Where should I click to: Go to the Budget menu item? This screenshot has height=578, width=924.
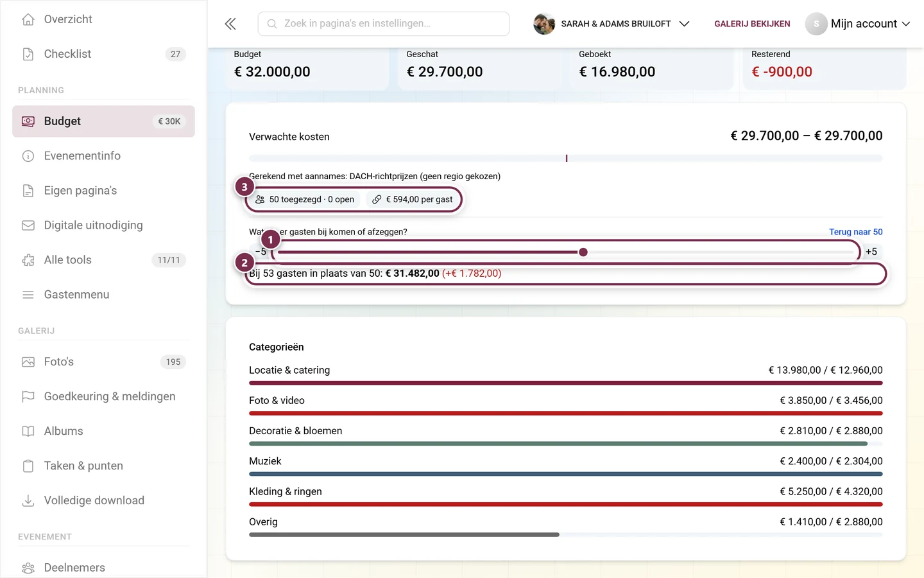[103, 121]
